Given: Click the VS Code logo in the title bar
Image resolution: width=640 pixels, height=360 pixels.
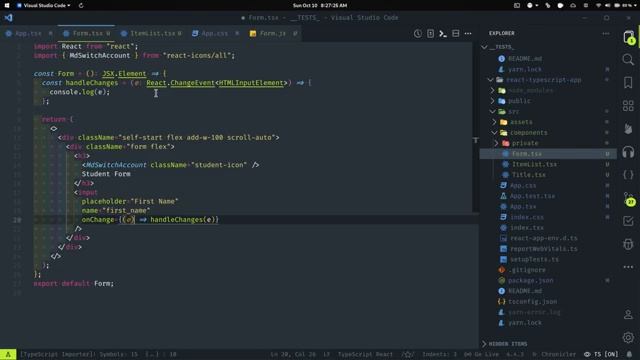Looking at the screenshot, I should coord(9,18).
